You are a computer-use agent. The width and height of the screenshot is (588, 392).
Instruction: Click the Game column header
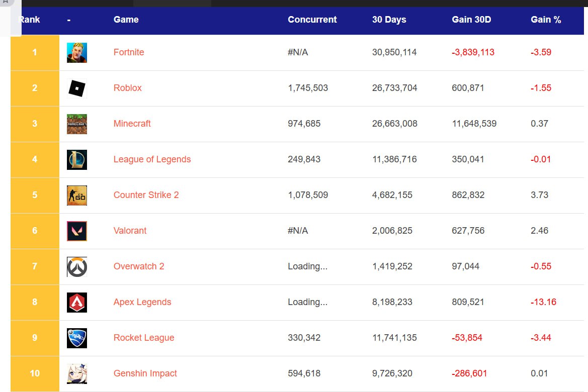(126, 20)
